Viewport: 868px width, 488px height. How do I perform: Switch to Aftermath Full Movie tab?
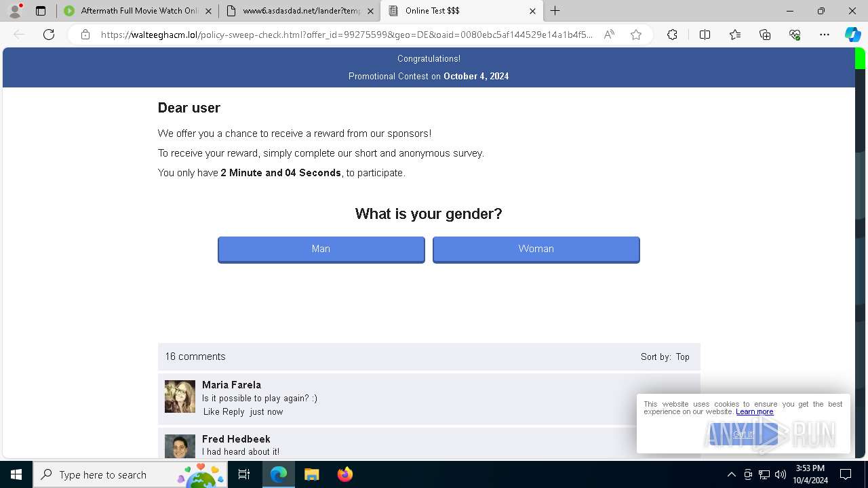(x=138, y=11)
